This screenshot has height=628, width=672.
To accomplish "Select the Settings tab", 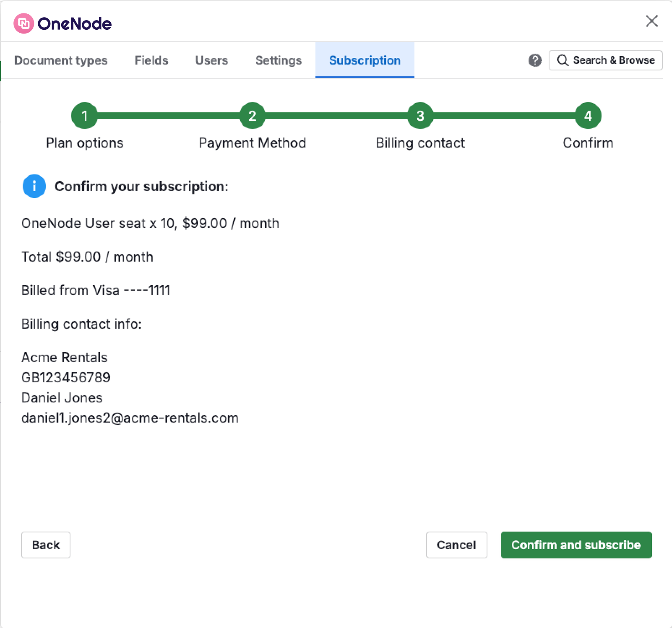I will coord(279,60).
